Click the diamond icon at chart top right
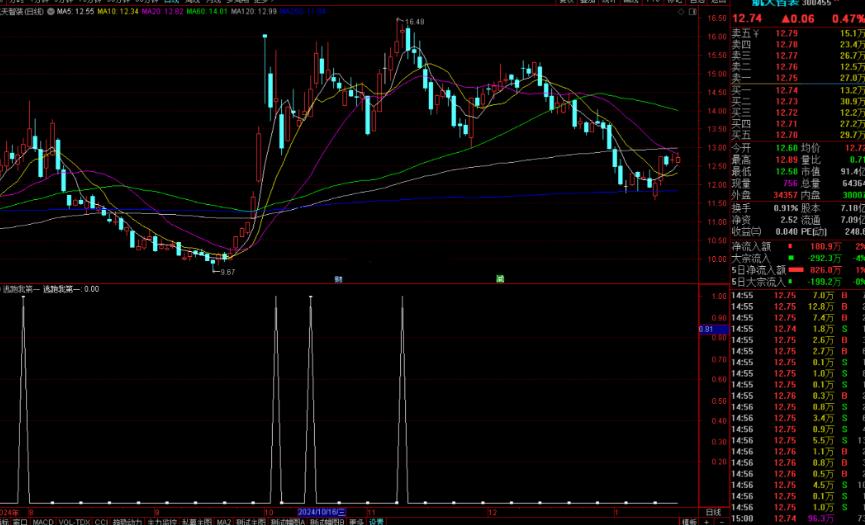This screenshot has height=525, width=865. pos(681,12)
